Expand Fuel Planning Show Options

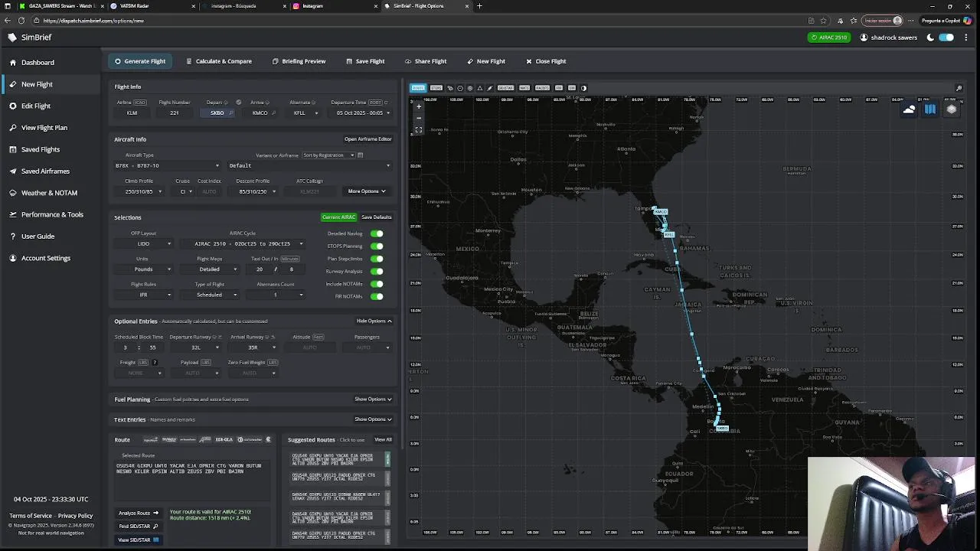tap(373, 399)
